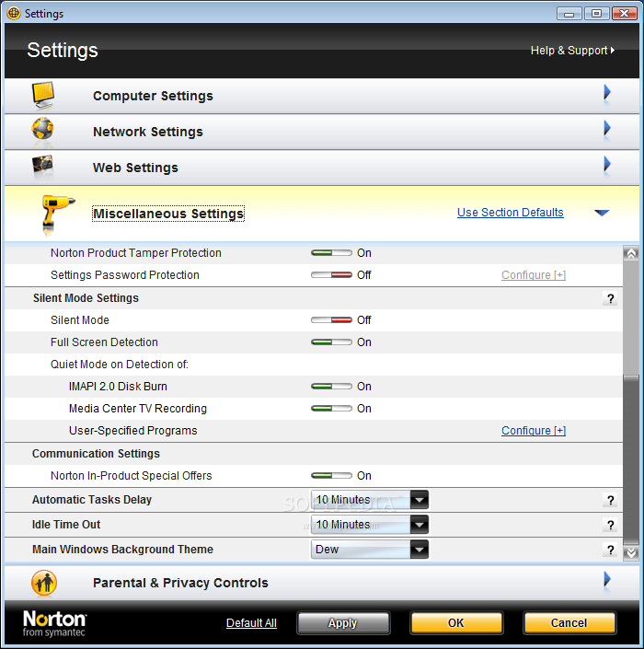Image resolution: width=644 pixels, height=649 pixels.
Task: Click the Computer Settings monitor icon
Action: click(43, 95)
